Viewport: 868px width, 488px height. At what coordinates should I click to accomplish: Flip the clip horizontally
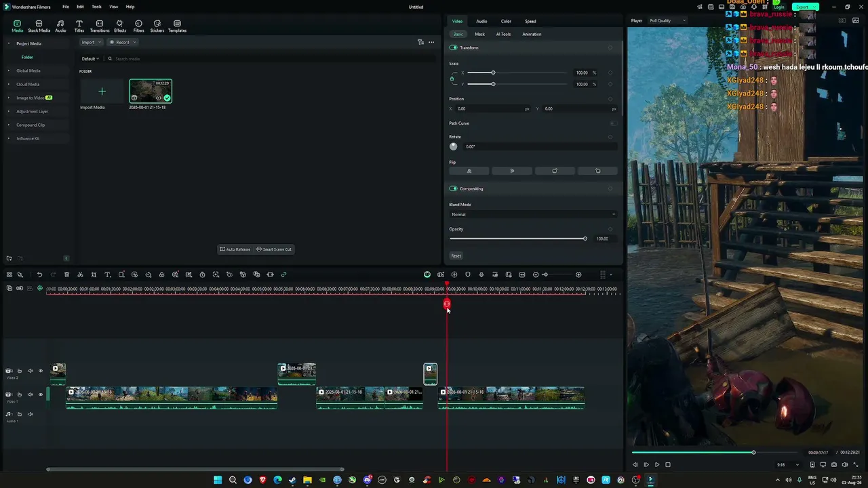click(x=469, y=171)
